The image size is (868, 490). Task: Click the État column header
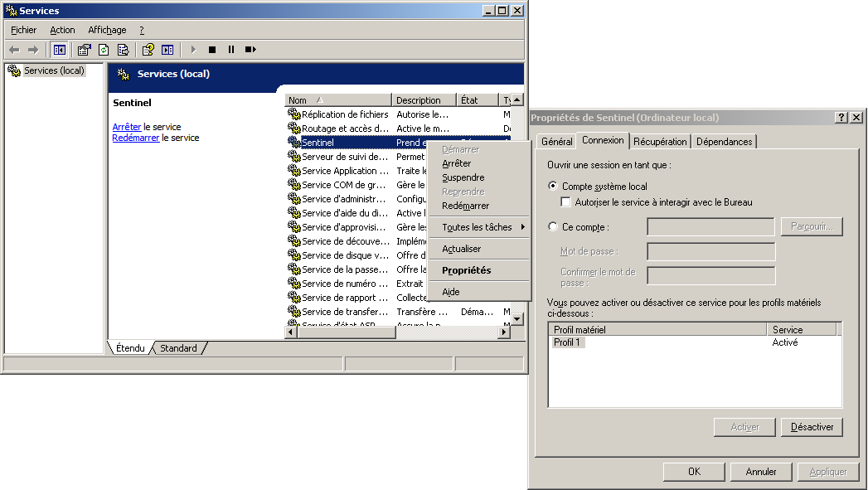478,100
